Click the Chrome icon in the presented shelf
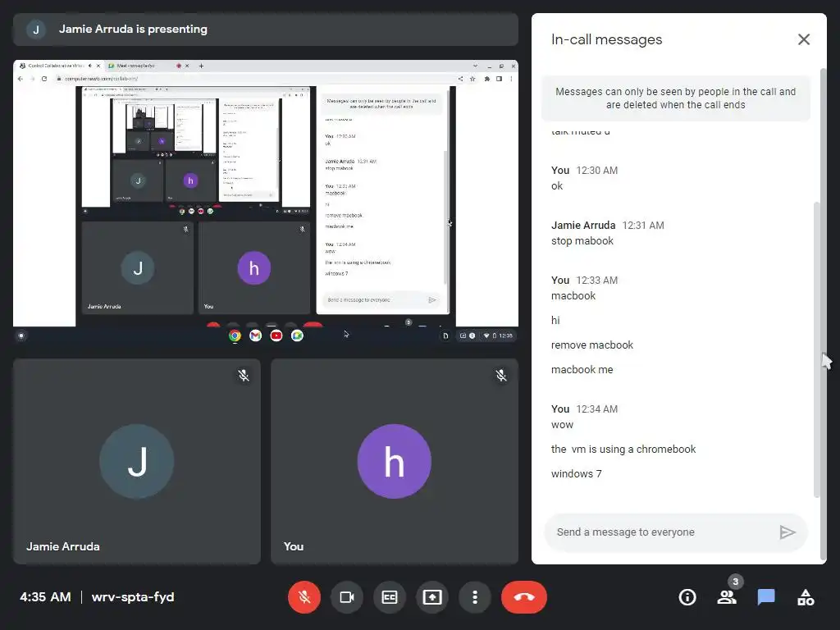The height and width of the screenshot is (630, 840). coord(235,336)
